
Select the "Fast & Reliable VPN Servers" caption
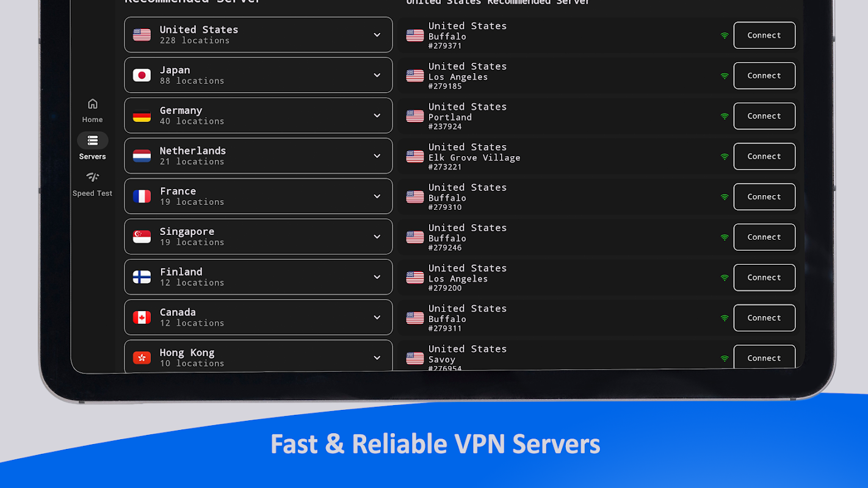coord(435,444)
